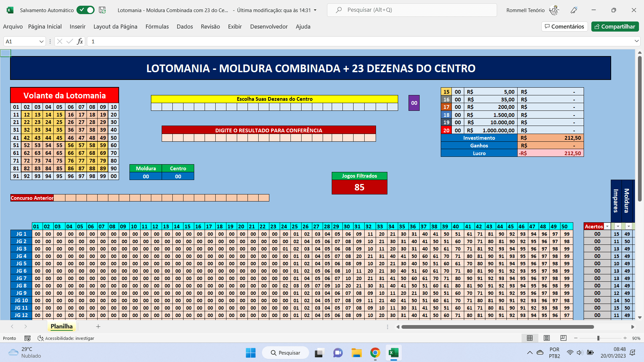Click the zoom slider handle
The height and width of the screenshot is (362, 644).
598,338
